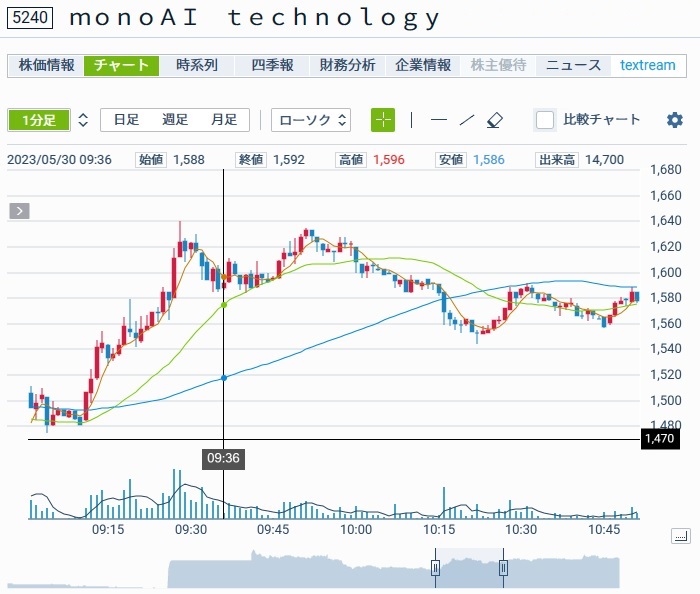Screen dimensions: 700x594
Task: Click the left range slider handle
Action: (435, 568)
